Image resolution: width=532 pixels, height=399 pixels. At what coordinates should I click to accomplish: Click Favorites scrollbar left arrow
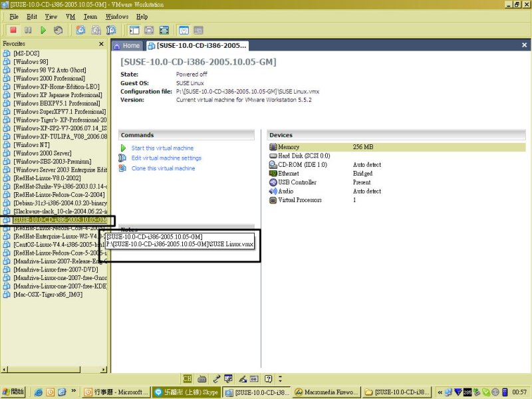click(4, 370)
